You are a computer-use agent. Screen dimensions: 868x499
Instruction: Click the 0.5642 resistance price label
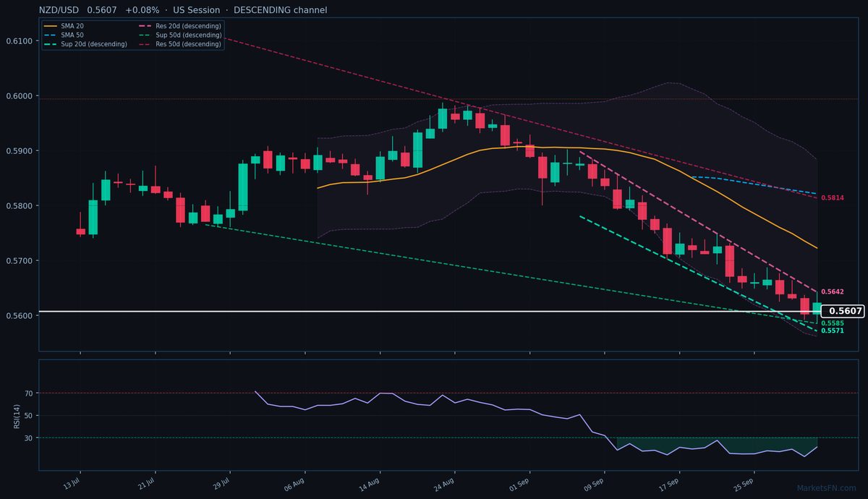pos(833,291)
